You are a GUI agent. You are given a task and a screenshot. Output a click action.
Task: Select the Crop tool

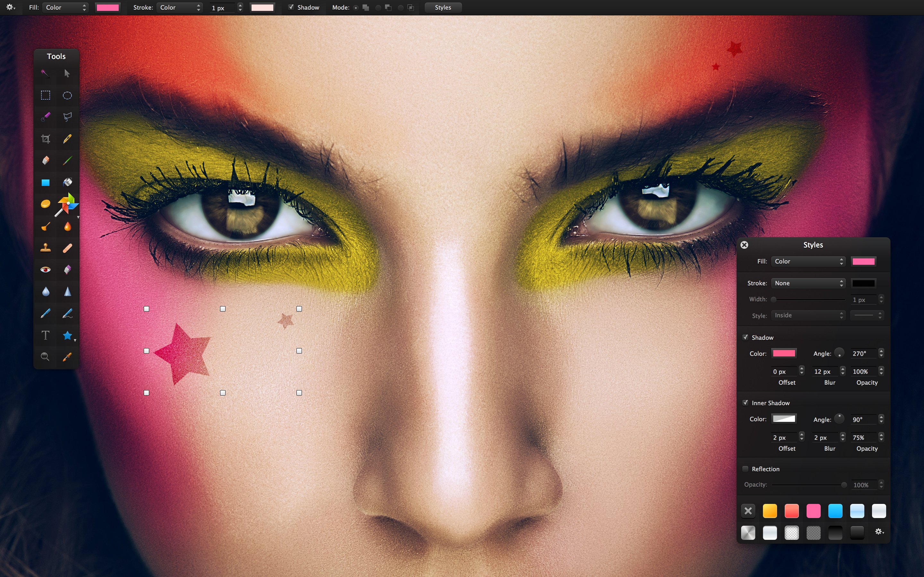point(46,139)
